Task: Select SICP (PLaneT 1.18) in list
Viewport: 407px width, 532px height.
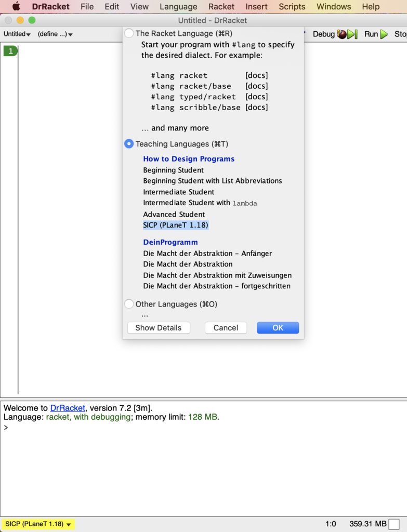Action: click(x=176, y=225)
